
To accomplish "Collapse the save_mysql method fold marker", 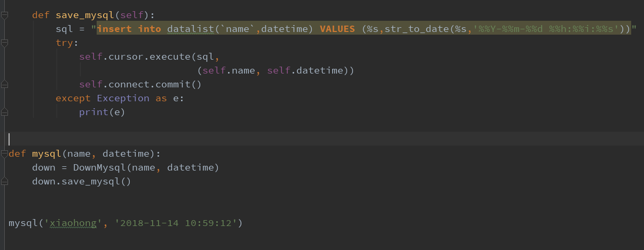I will (5, 15).
